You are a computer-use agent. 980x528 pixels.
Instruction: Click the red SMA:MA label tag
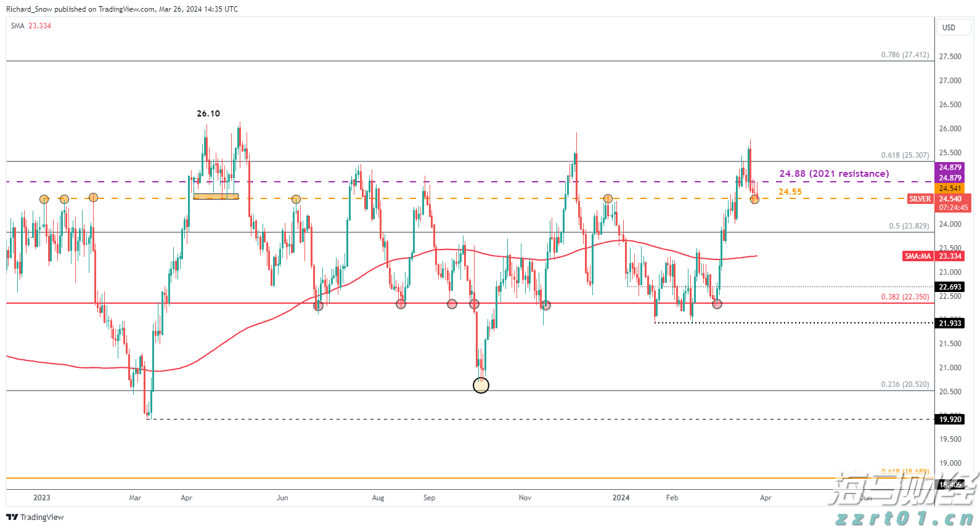(917, 256)
